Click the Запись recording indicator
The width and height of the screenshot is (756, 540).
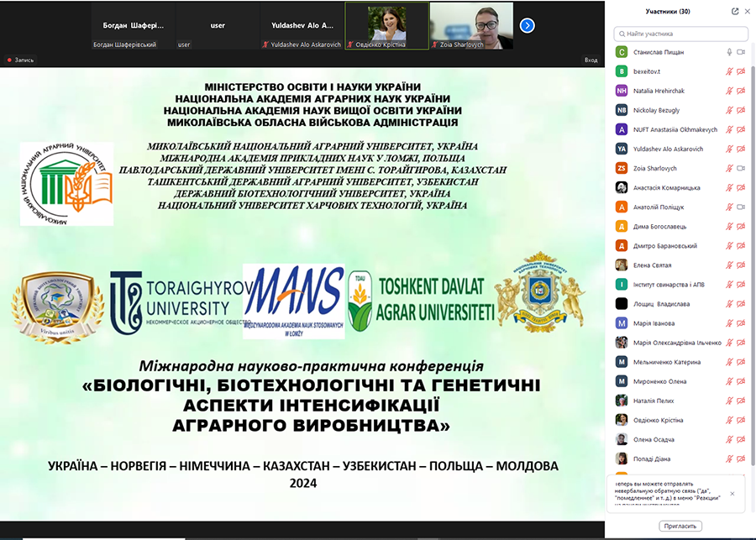(20, 60)
